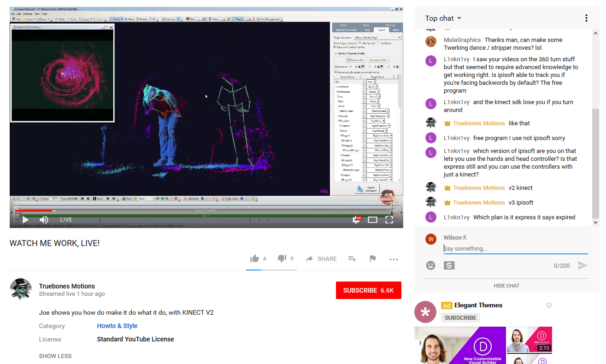Screen dimensions: 606x364
Task: Open the Target character dropdown in Mocap Studio
Action: pos(377,37)
